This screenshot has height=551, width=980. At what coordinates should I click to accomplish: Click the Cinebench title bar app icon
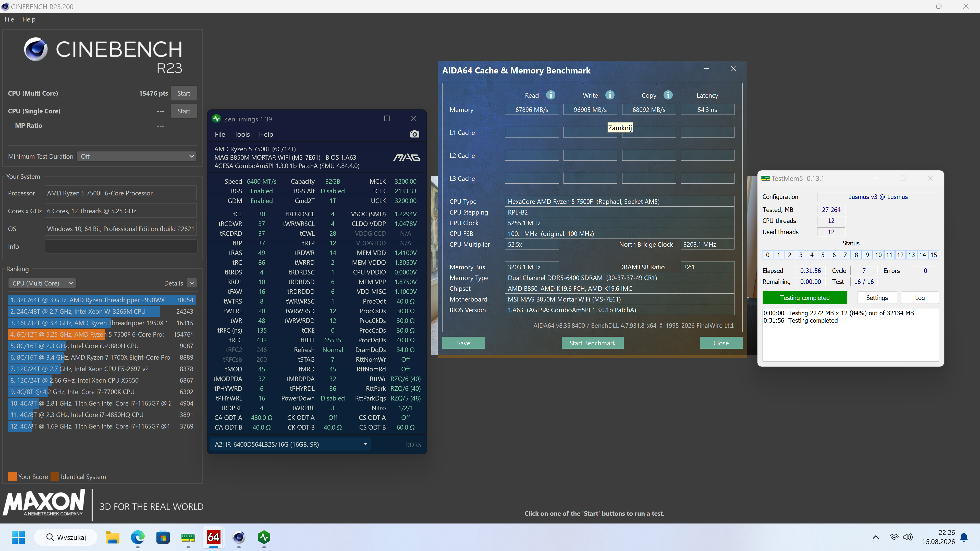5,6
